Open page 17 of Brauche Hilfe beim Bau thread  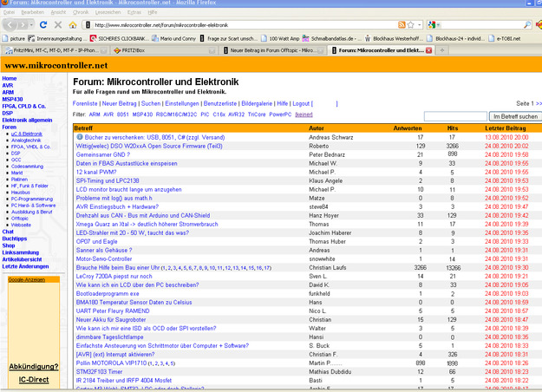tap(267, 268)
